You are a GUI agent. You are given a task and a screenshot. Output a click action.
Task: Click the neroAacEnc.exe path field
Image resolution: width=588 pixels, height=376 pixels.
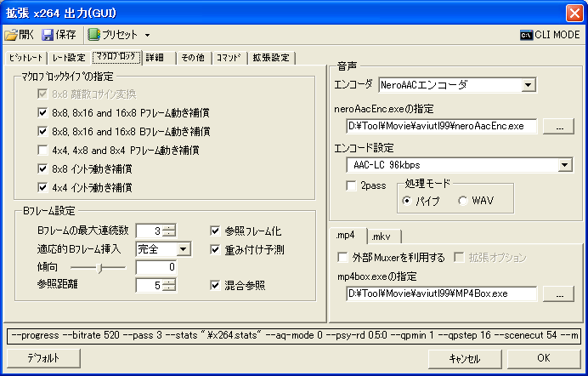pyautogui.click(x=442, y=126)
